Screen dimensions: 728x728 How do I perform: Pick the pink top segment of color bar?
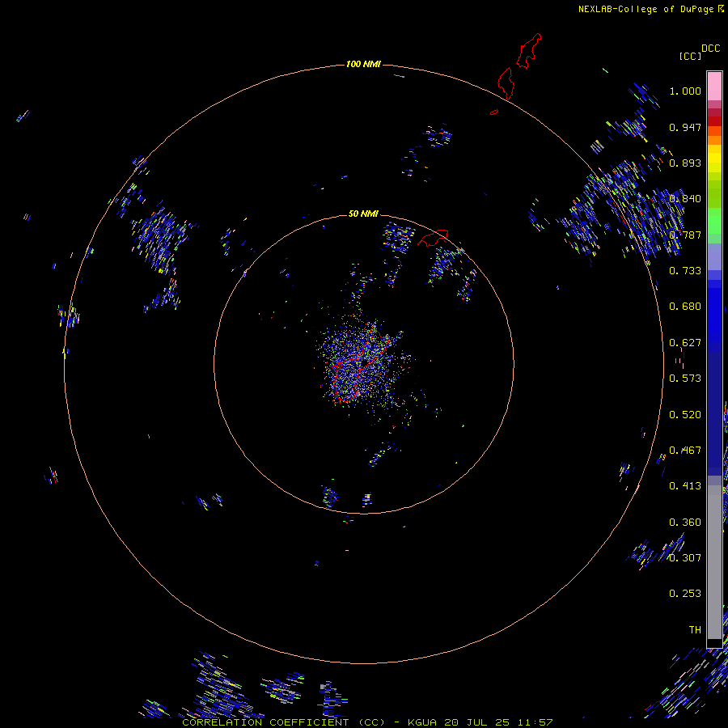[x=714, y=86]
